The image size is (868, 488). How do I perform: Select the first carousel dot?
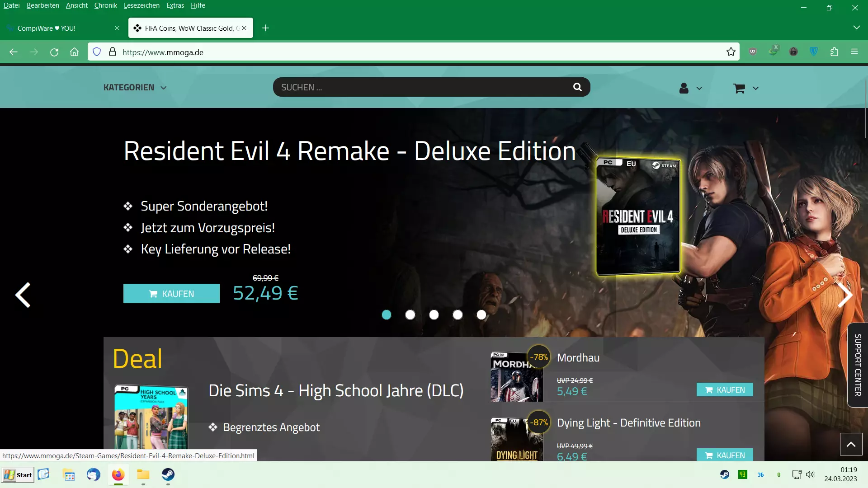(x=387, y=315)
